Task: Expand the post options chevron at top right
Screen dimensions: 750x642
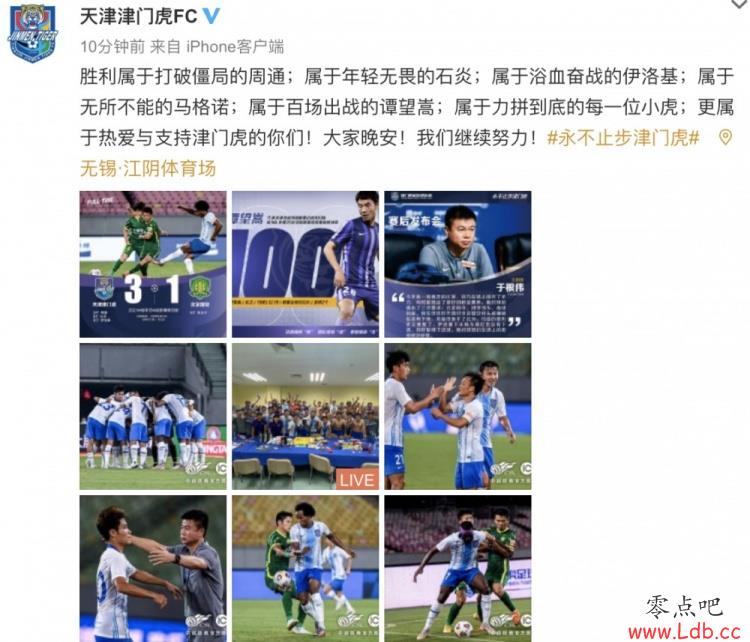Action: click(740, 4)
